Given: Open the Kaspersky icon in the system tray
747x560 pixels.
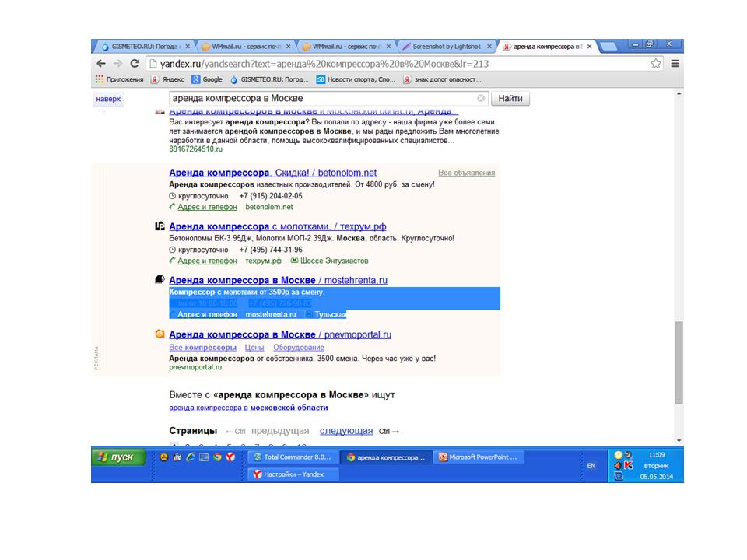Looking at the screenshot, I should tap(629, 465).
